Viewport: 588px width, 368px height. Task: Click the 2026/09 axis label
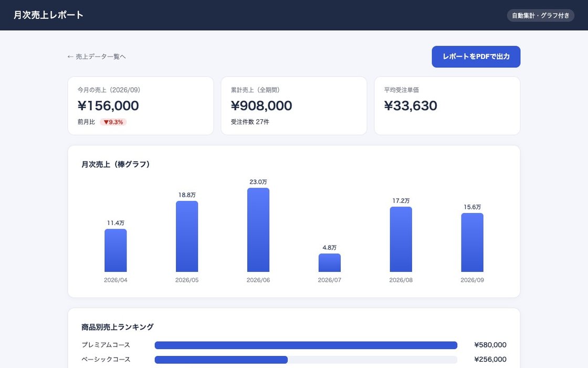(472, 280)
